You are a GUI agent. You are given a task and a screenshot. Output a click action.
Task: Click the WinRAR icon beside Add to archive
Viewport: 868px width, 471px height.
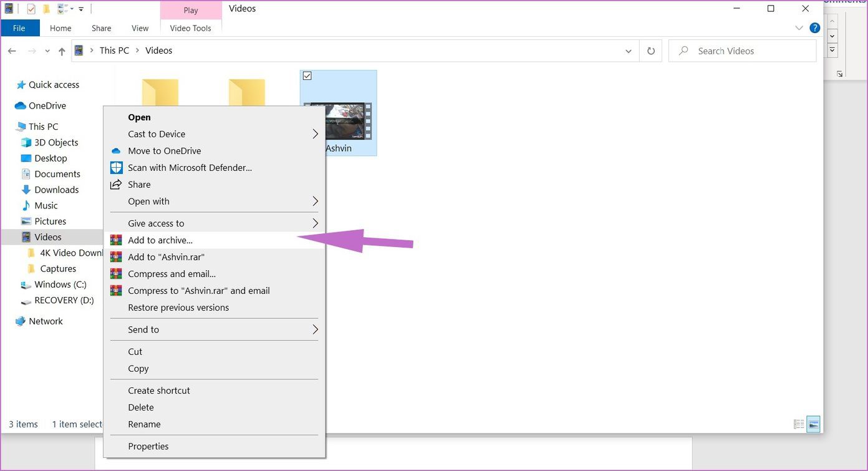pos(116,240)
